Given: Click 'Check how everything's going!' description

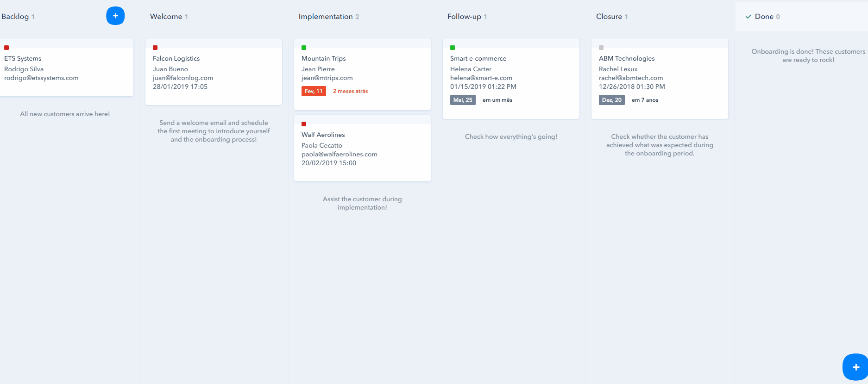Looking at the screenshot, I should (511, 136).
